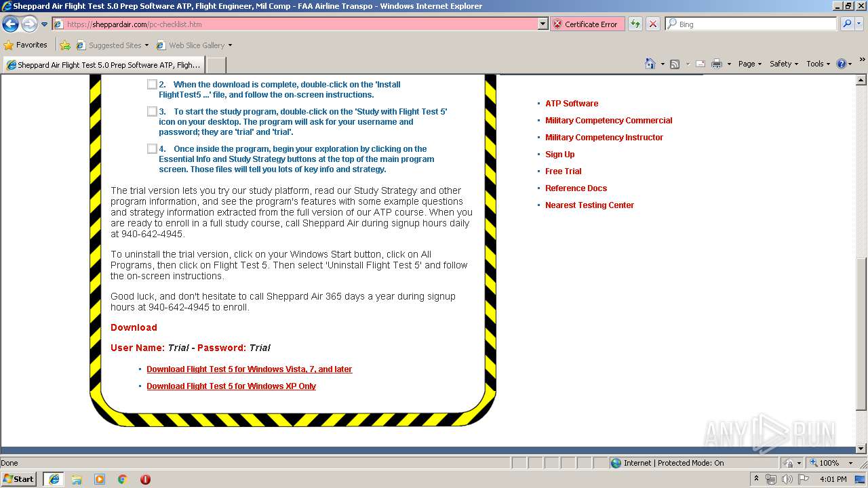
Task: Open the Nearest Testing Center link
Action: [590, 205]
